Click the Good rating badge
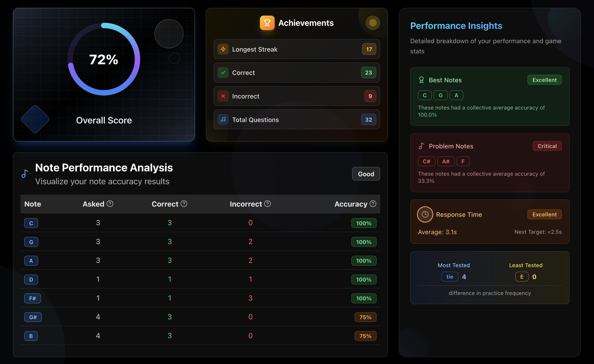594x364 pixels. coord(366,174)
